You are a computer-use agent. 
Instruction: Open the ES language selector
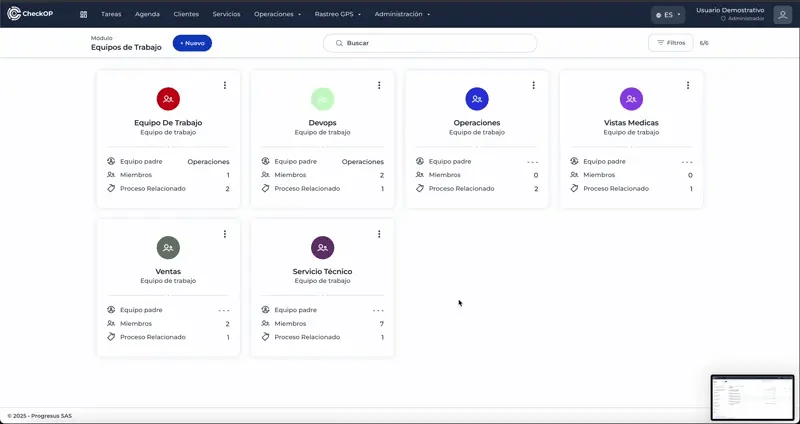point(667,15)
